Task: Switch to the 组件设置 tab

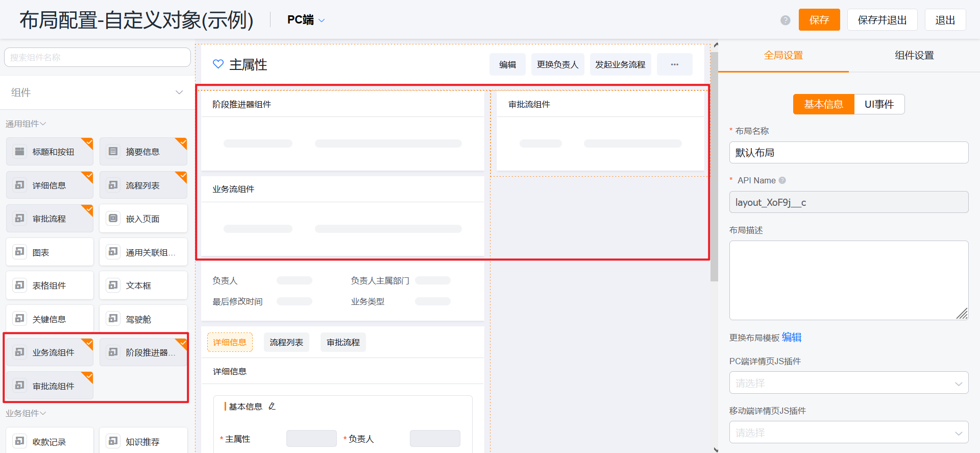Action: pos(914,55)
